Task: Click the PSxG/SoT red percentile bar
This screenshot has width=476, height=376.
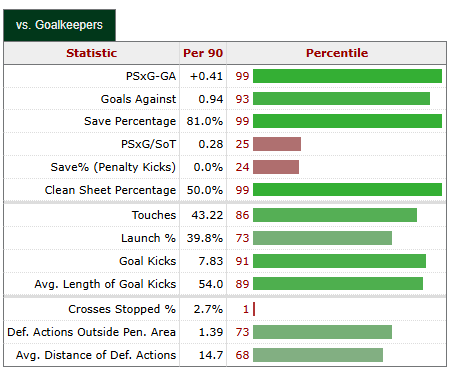Action: 277,144
